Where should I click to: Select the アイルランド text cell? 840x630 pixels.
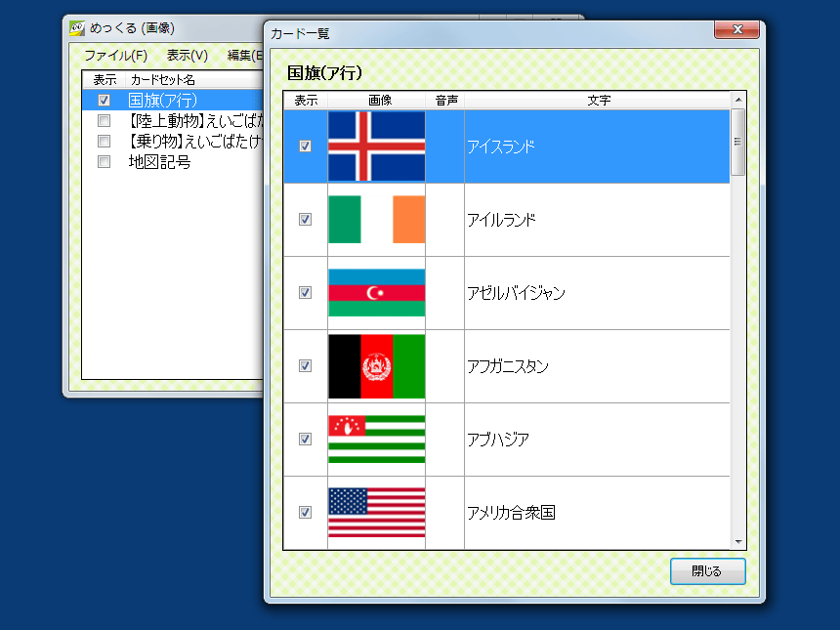[598, 220]
